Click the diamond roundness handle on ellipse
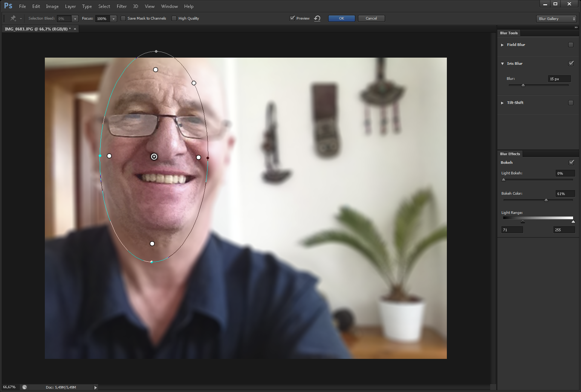Viewport: 581px width, 392px height. 194,83
